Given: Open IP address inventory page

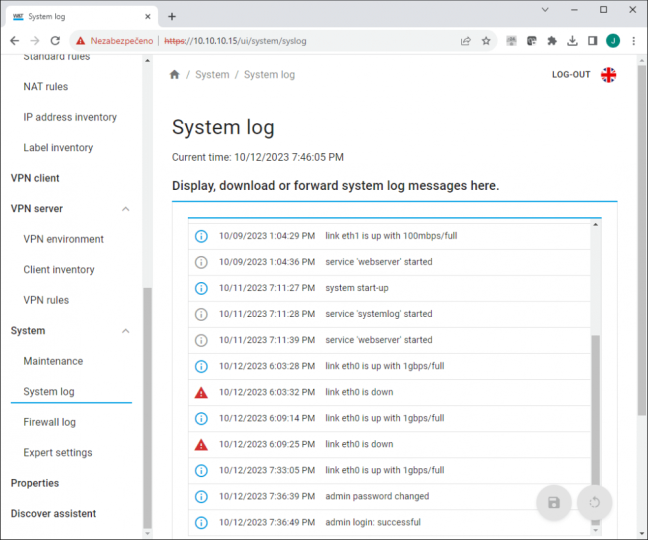Looking at the screenshot, I should (70, 117).
